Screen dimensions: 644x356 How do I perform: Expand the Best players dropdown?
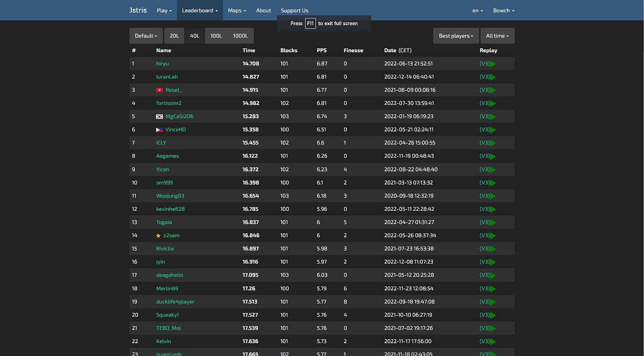(x=456, y=35)
